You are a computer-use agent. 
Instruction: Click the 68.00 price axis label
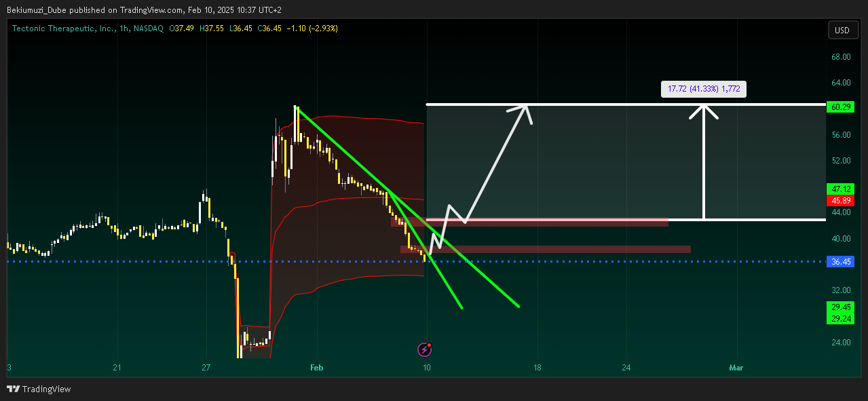[841, 57]
